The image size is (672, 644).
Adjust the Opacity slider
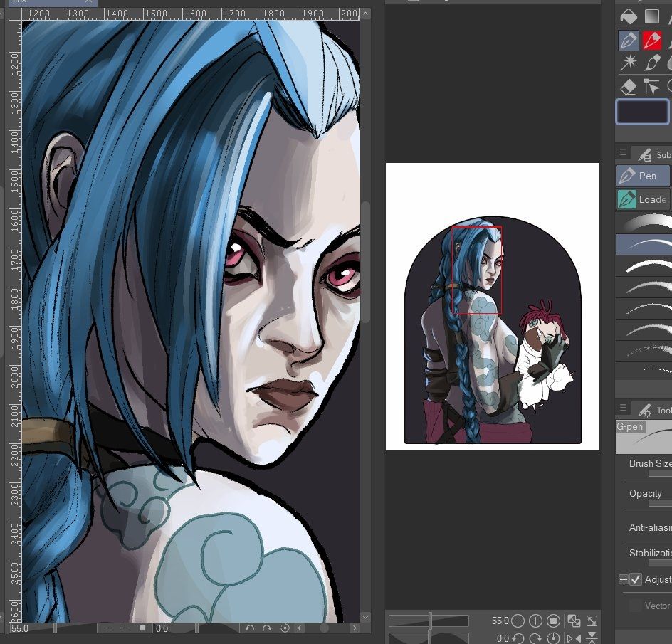point(660,504)
